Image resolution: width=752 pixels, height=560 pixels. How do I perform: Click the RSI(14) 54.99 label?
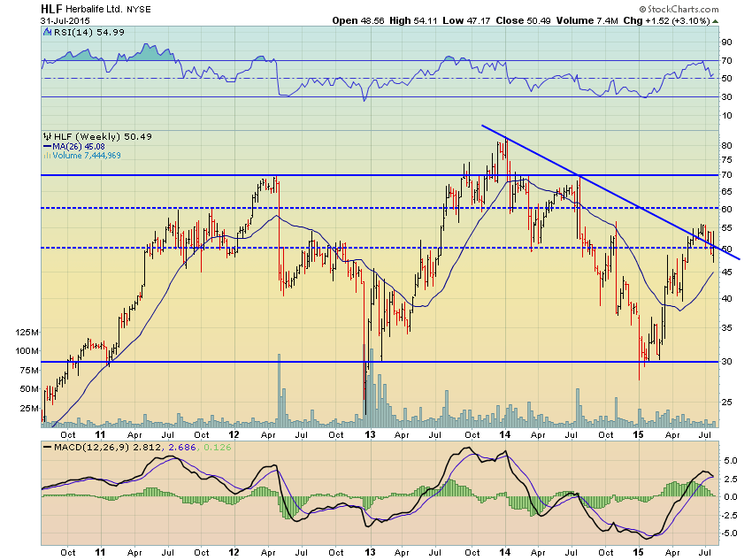pos(89,32)
